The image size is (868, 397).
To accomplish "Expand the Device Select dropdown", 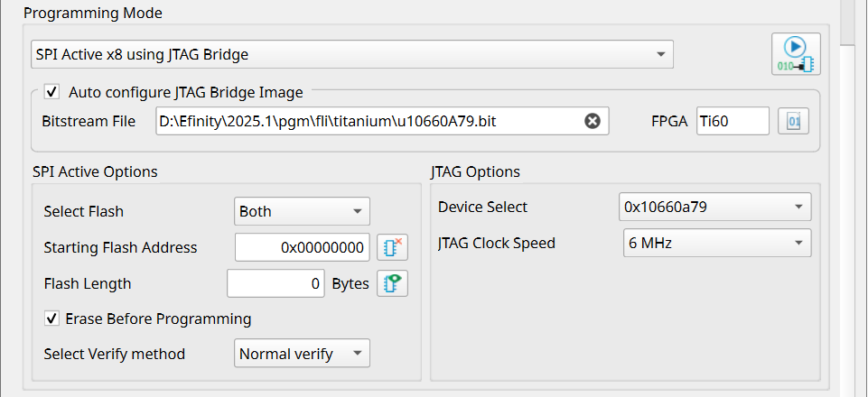I will [714, 207].
